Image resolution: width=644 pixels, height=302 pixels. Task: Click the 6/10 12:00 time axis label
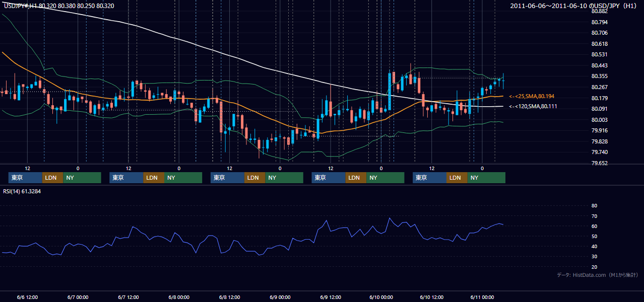point(431,297)
